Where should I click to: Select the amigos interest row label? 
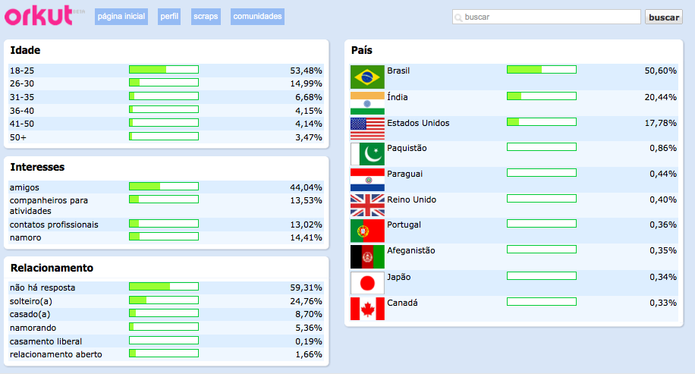pyautogui.click(x=24, y=187)
